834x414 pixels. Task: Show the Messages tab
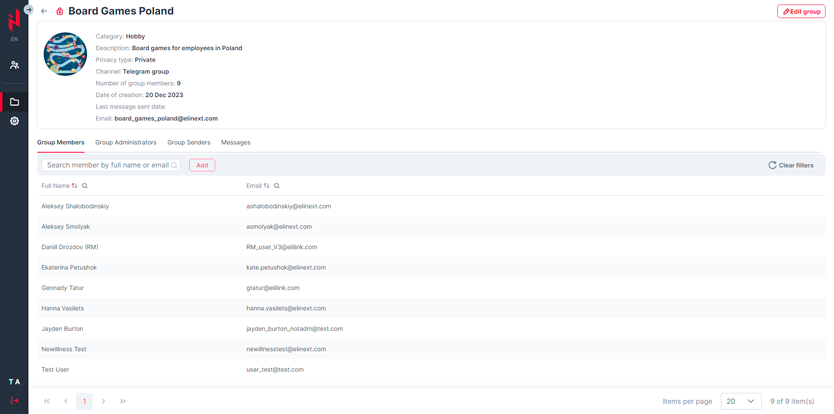(236, 143)
